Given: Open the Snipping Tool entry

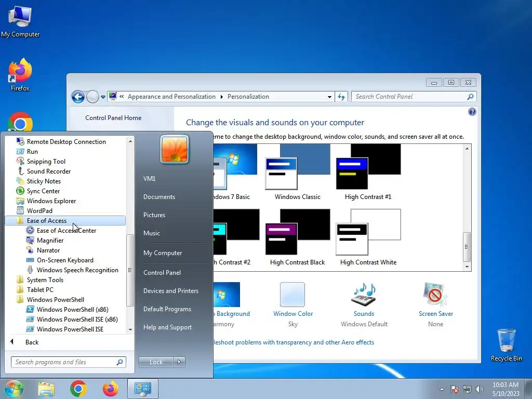Looking at the screenshot, I should coord(41,161).
